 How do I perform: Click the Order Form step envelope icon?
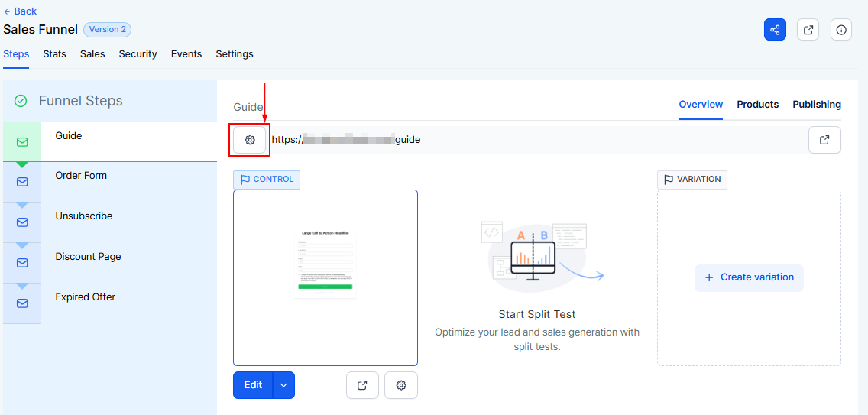coord(22,182)
